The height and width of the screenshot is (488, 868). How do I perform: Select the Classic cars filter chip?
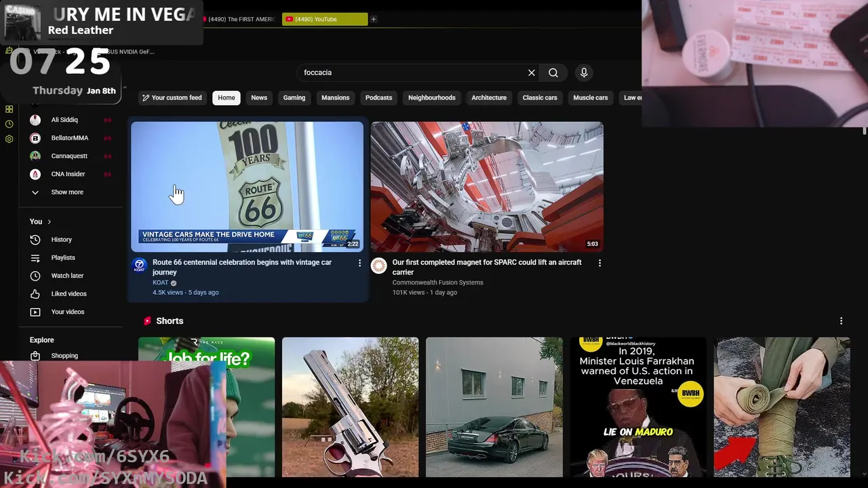[540, 98]
